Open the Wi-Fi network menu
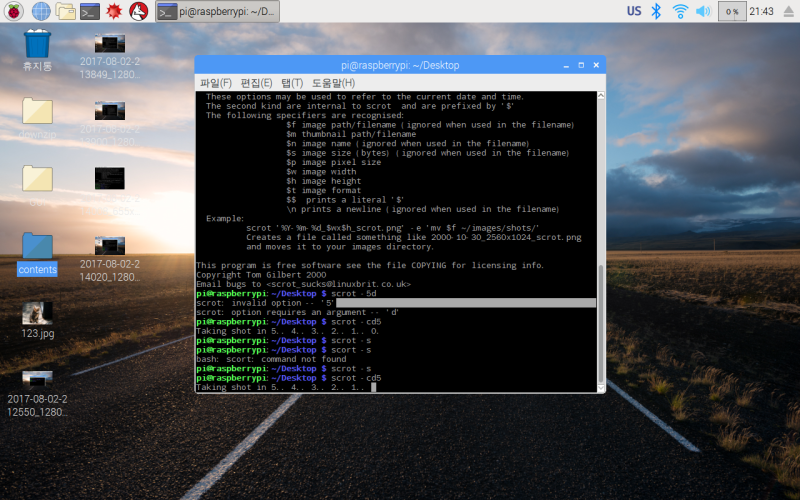800x500 pixels. point(680,11)
